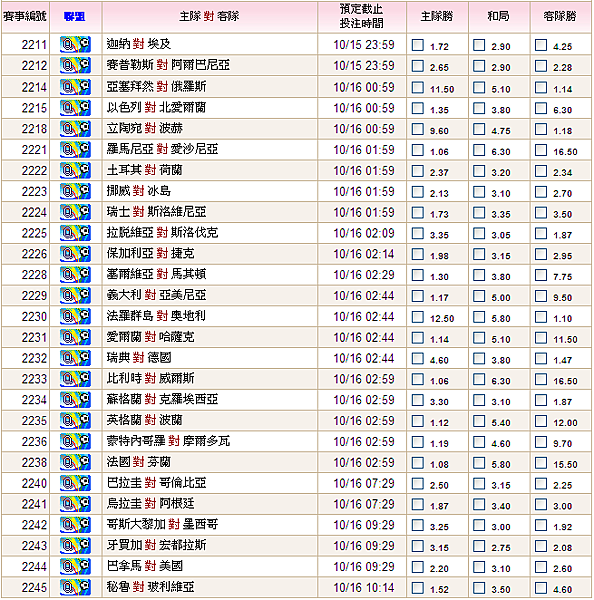
Task: Click the league icon for match 2224
Action: point(75,212)
